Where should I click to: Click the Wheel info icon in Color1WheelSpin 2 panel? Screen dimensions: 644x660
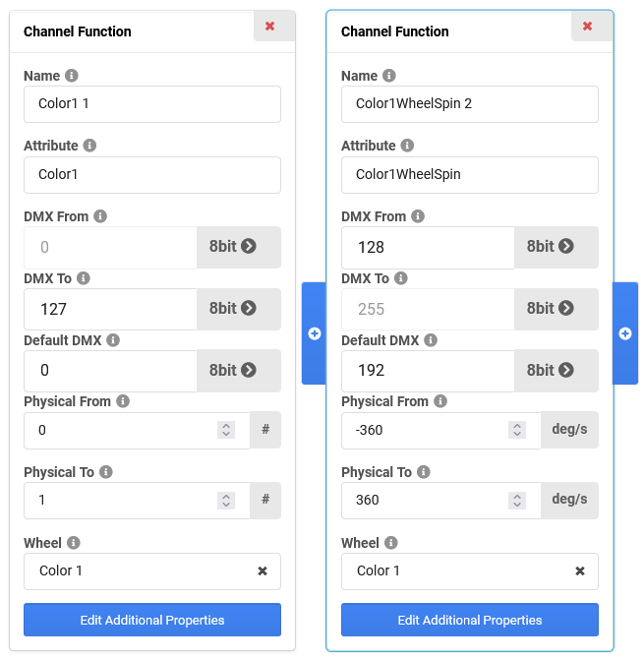(391, 543)
